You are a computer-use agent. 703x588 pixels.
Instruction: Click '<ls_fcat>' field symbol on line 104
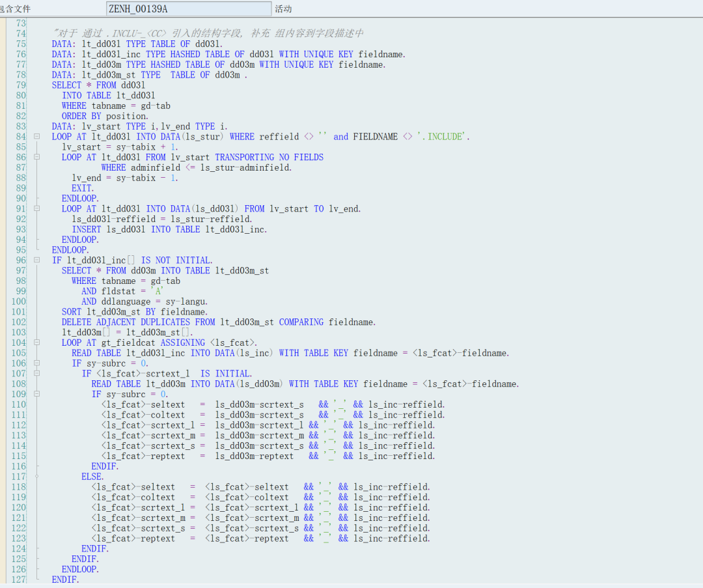click(x=234, y=343)
